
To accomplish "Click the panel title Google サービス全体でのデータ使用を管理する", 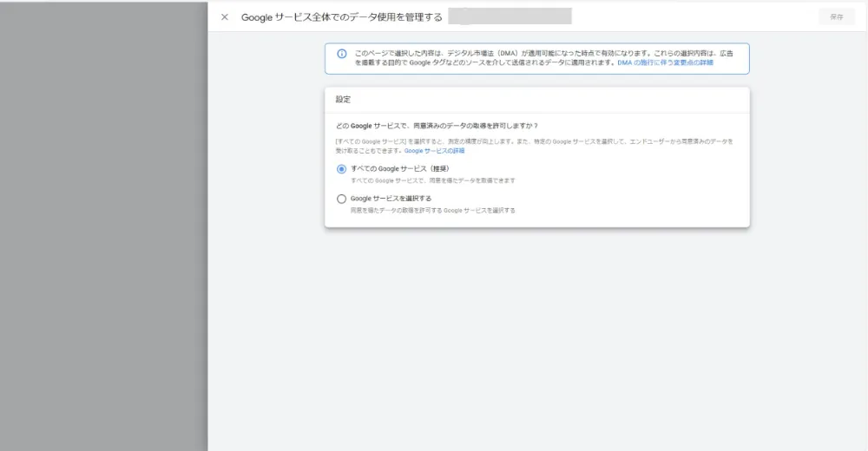I will click(x=341, y=17).
